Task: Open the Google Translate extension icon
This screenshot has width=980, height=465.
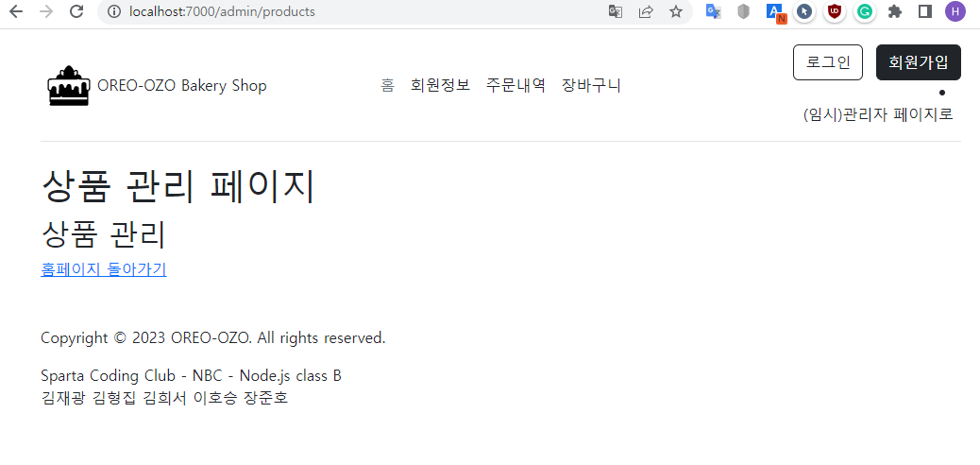Action: click(713, 11)
